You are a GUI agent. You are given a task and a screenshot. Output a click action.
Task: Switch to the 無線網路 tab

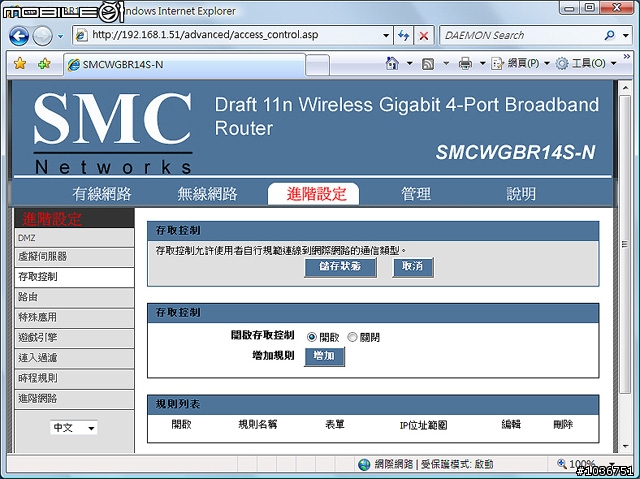coord(207,194)
